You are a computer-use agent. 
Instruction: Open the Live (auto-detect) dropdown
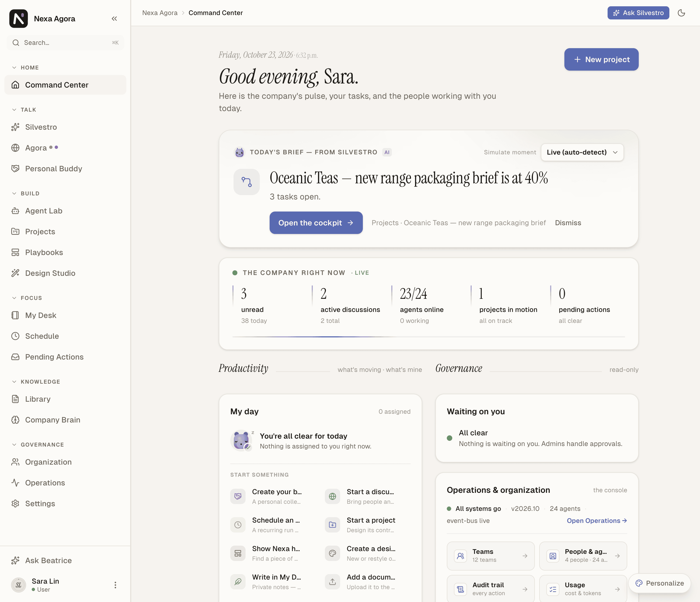(x=582, y=152)
